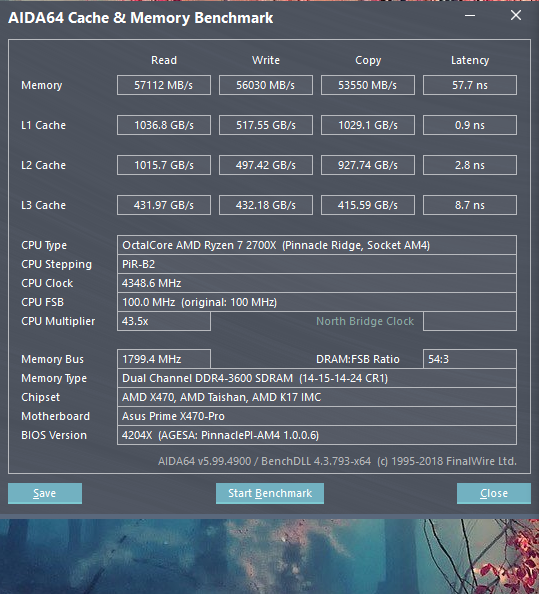Click the Save button
The width and height of the screenshot is (539, 594).
click(45, 493)
